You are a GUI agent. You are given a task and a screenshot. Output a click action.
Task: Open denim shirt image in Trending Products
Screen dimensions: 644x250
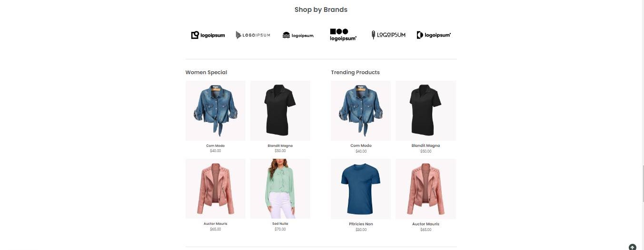pos(361,111)
